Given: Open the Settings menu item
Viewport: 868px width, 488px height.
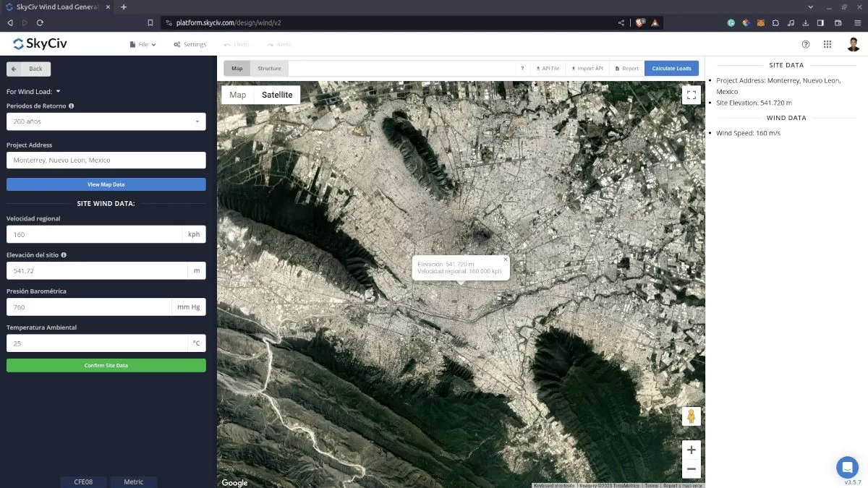Looking at the screenshot, I should tap(190, 44).
